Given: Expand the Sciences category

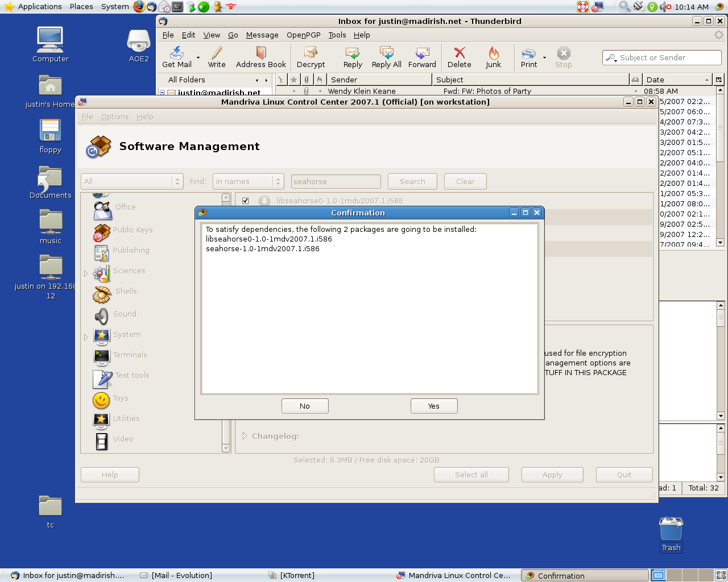Looking at the screenshot, I should point(86,273).
